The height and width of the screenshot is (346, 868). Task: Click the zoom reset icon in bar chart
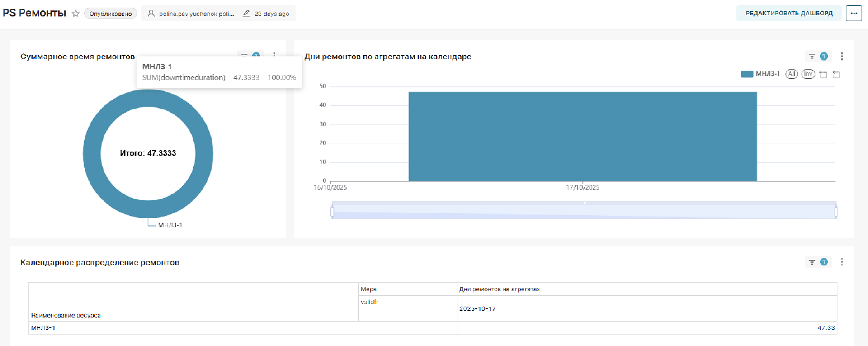pos(836,75)
